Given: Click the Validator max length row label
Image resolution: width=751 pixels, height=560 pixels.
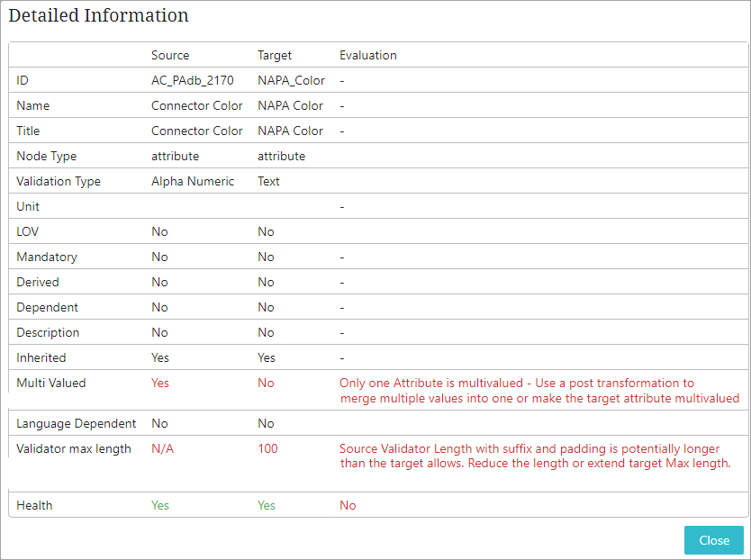Looking at the screenshot, I should (x=74, y=448).
